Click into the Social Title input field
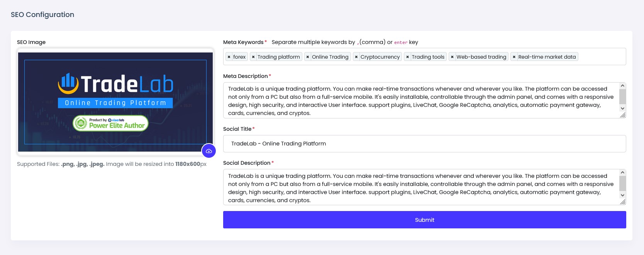This screenshot has height=255, width=644. (424, 144)
